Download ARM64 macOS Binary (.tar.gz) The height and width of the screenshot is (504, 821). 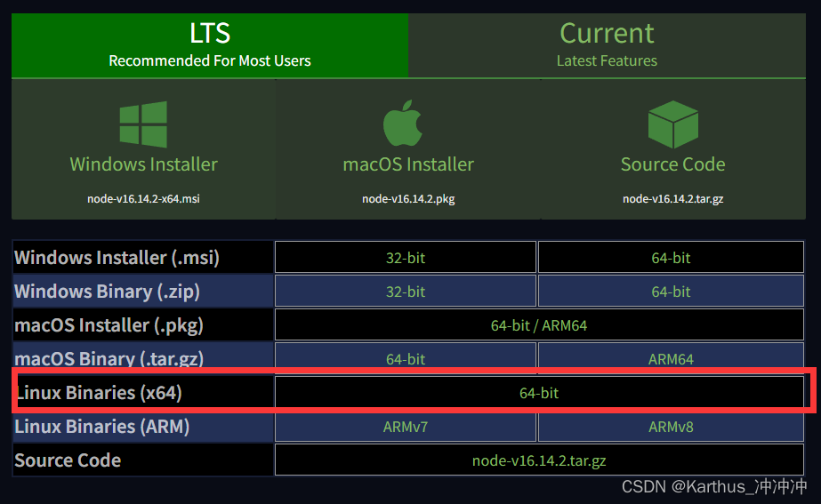(671, 358)
